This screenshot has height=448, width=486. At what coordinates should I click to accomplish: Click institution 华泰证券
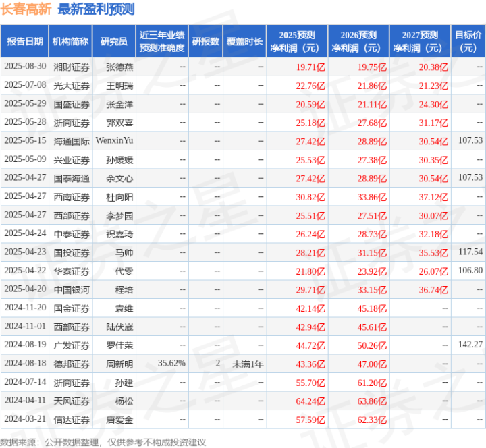72,272
